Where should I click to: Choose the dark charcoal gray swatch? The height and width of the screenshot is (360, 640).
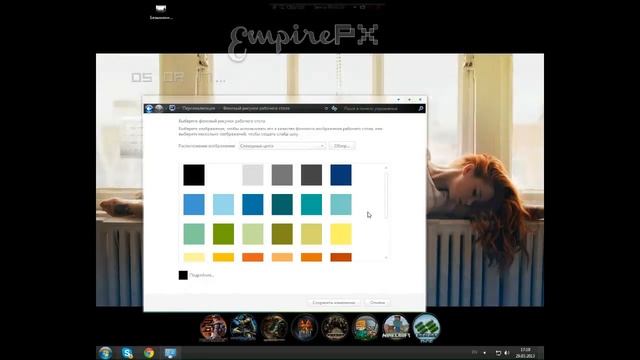pyautogui.click(x=311, y=175)
